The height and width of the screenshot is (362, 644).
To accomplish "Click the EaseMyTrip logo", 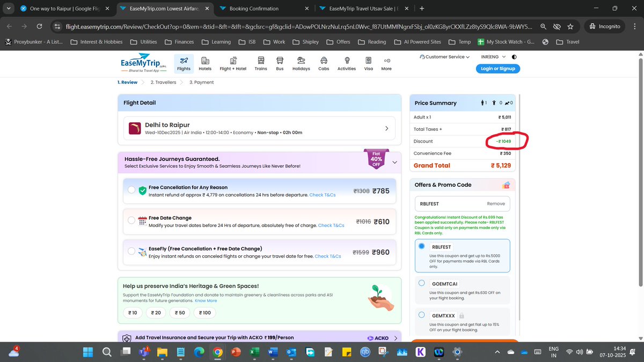I will click(143, 63).
